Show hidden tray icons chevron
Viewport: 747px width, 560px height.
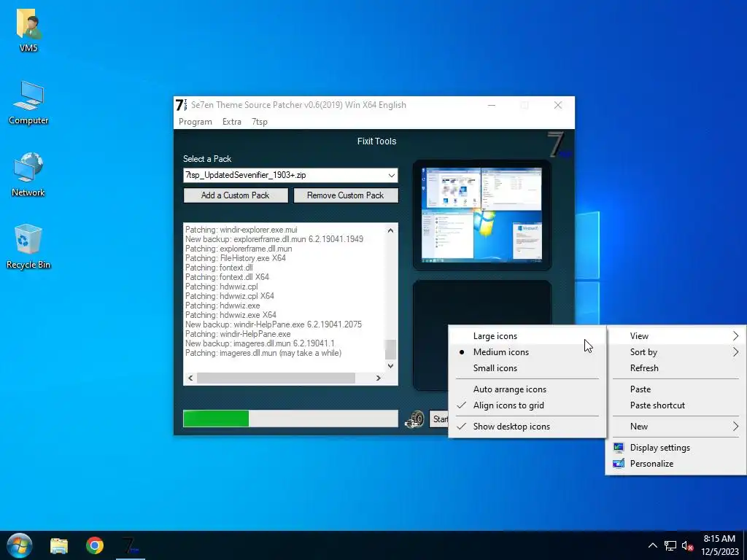coord(653,545)
